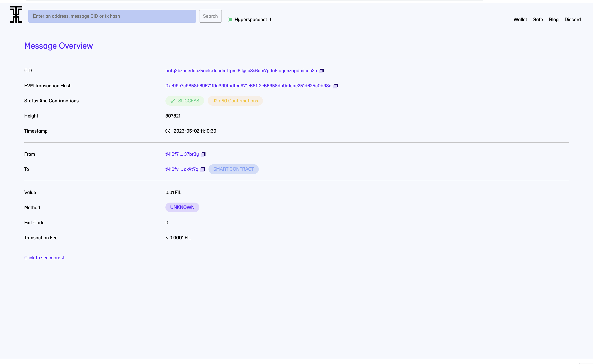Copy the From address

203,154
